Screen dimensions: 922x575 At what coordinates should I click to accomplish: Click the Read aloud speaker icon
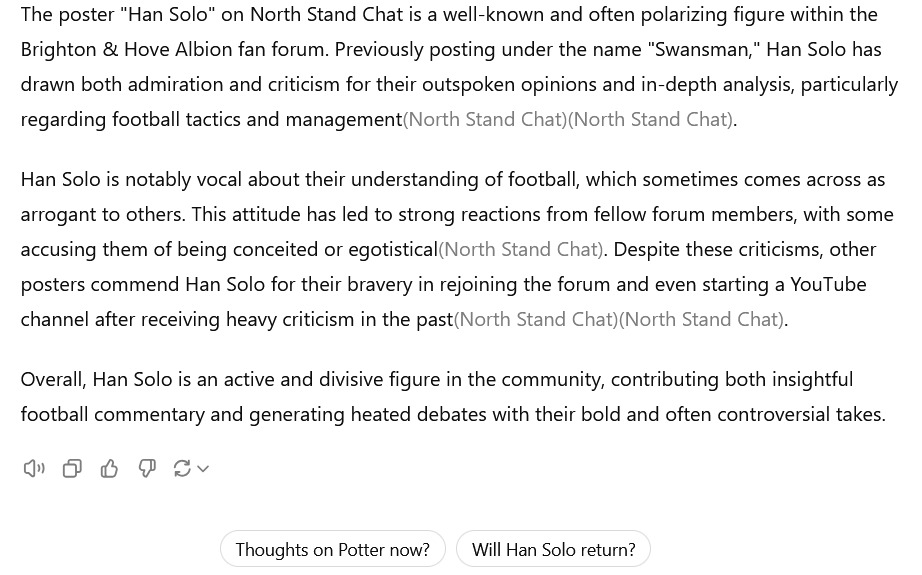34,469
